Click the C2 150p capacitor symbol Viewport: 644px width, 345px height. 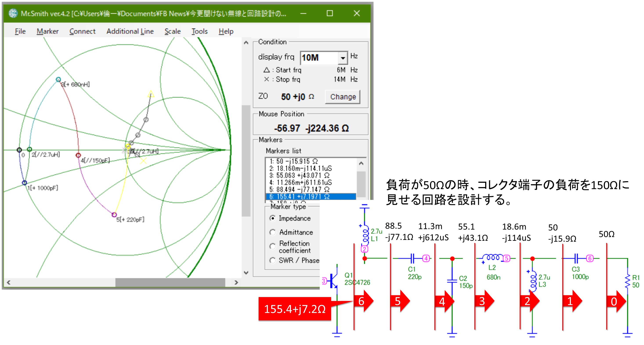pos(452,281)
